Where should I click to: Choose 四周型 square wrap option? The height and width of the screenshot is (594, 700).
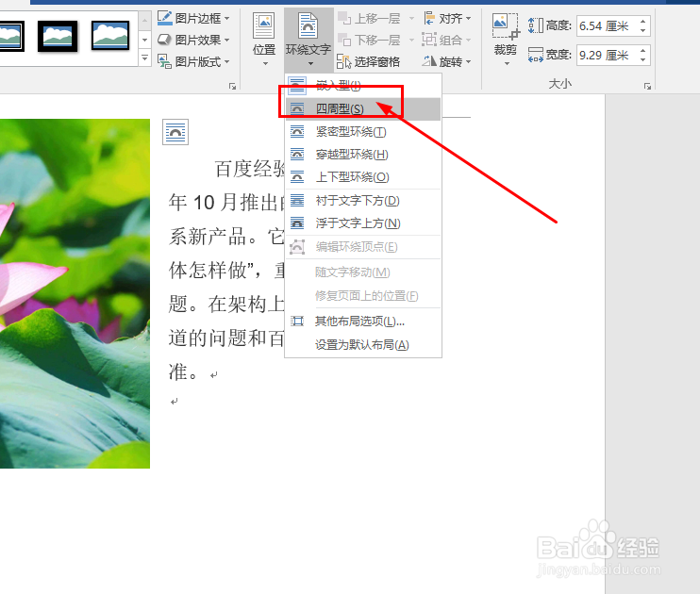click(362, 108)
